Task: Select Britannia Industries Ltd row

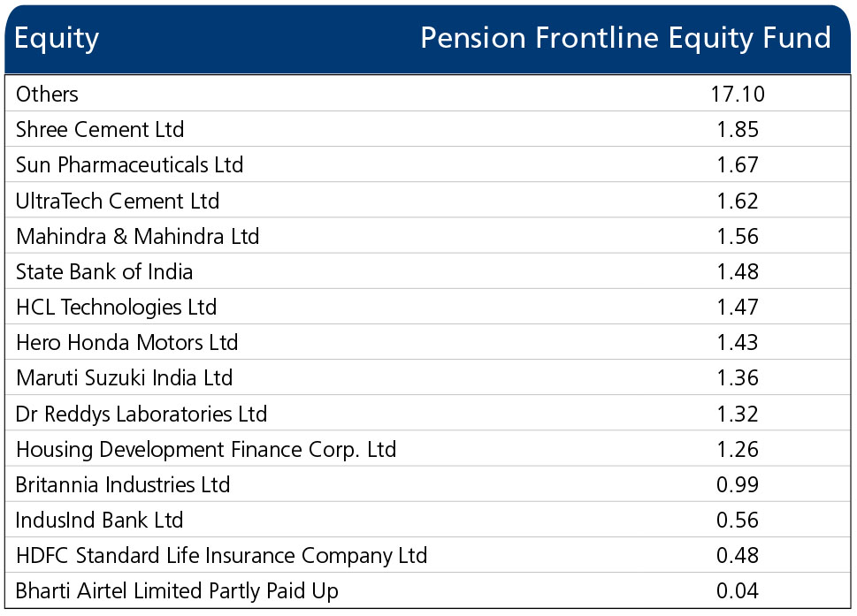Action: 428,484
